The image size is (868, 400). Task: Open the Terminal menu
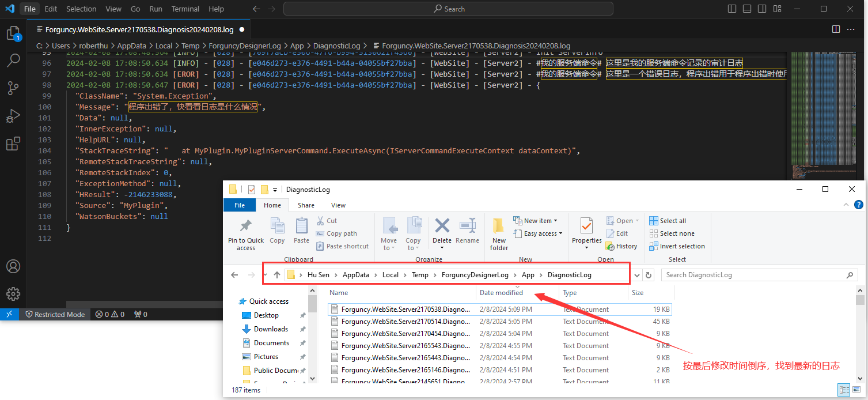click(x=186, y=9)
